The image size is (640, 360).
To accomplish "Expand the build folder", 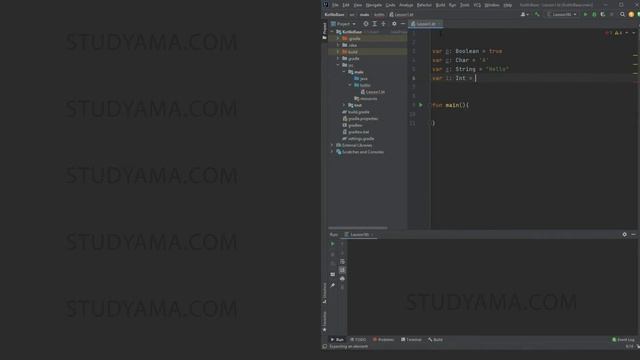I will 338,52.
